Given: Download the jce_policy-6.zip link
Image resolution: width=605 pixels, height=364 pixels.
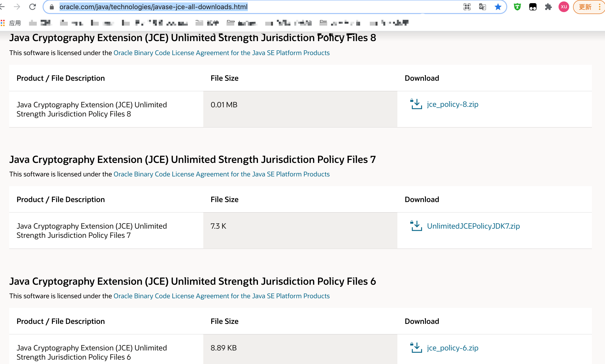Looking at the screenshot, I should pyautogui.click(x=453, y=348).
